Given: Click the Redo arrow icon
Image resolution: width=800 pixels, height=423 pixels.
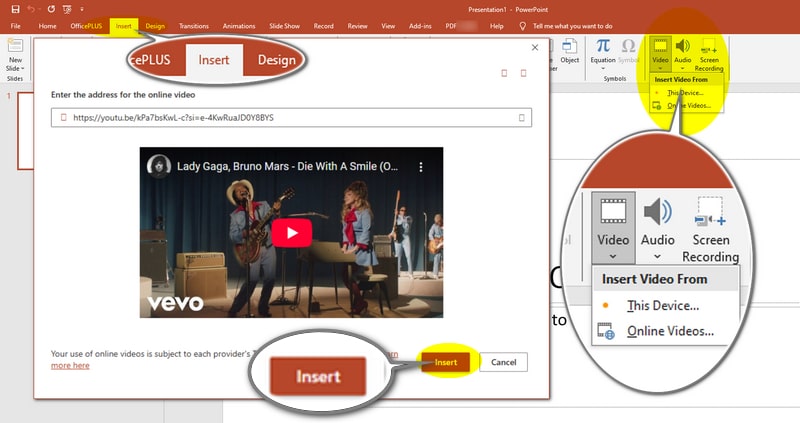Looking at the screenshot, I should pos(51,9).
